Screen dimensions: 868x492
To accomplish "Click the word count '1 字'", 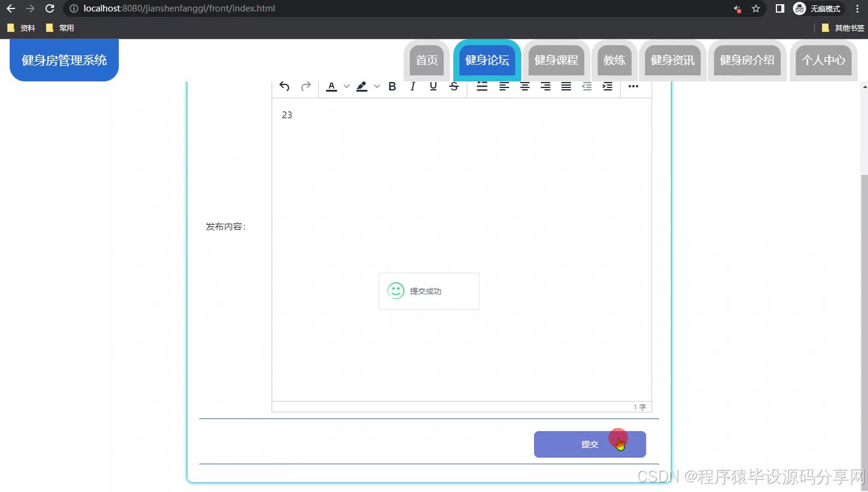I will 640,407.
